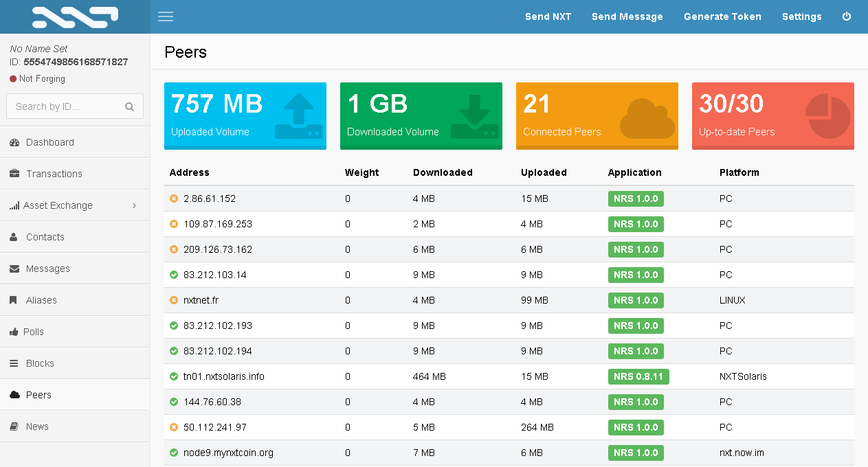Screen dimensions: 868x467
Task: Click the Connected Peers cloud icon
Action: click(x=647, y=118)
